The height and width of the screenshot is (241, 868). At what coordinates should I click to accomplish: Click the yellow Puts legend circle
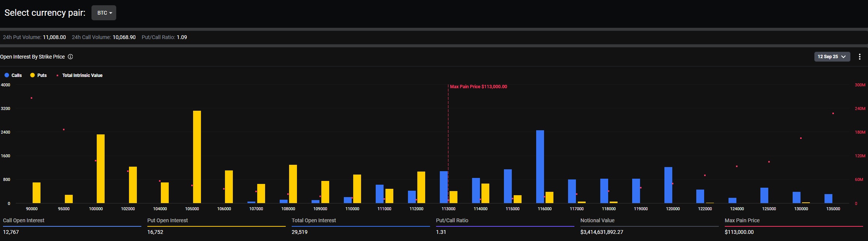click(33, 75)
